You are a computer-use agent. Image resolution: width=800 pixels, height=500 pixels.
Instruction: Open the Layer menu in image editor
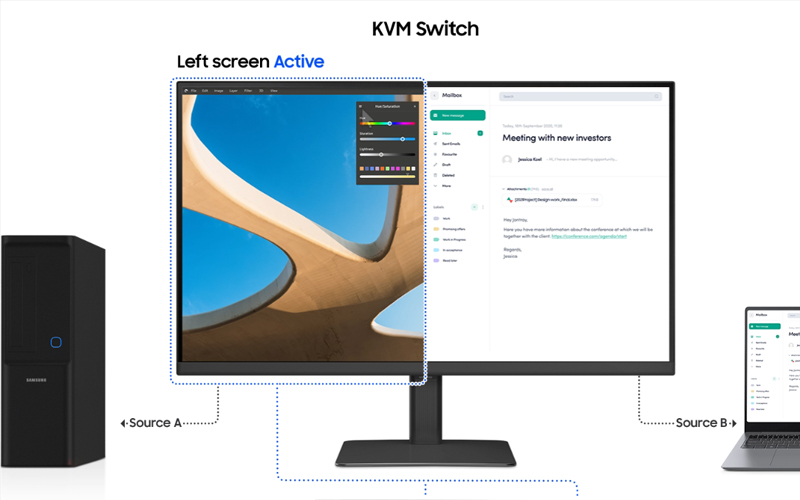click(233, 91)
